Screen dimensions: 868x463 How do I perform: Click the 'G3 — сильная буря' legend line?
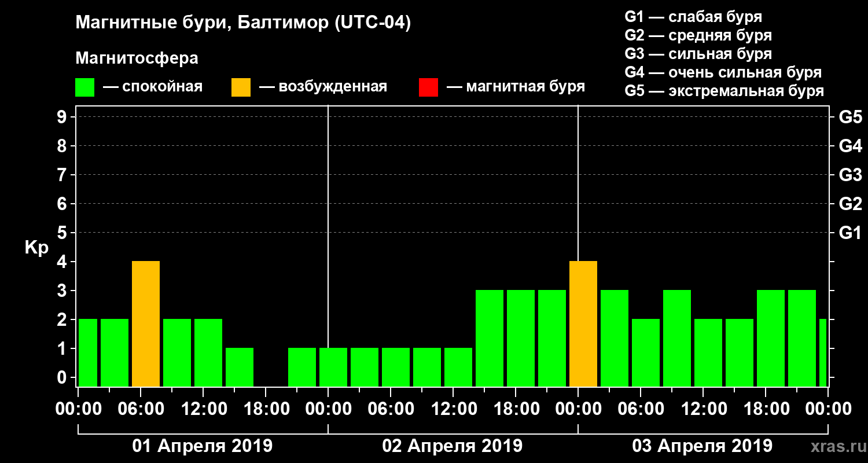tap(698, 54)
